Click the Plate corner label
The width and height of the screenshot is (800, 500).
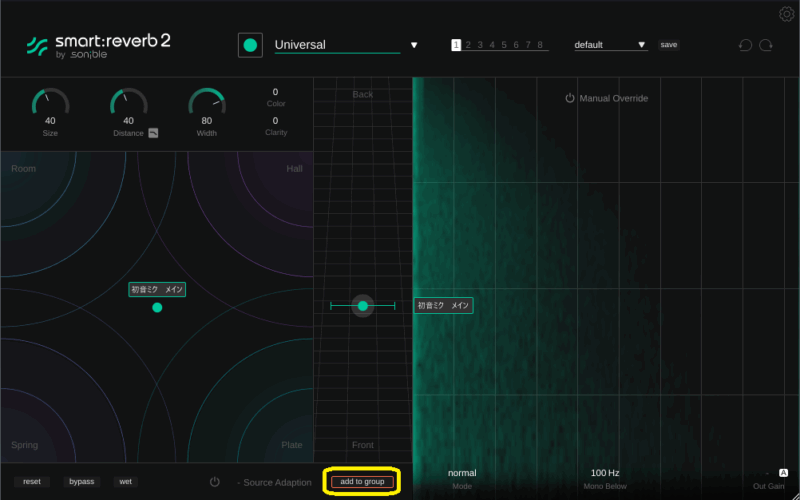tap(292, 445)
